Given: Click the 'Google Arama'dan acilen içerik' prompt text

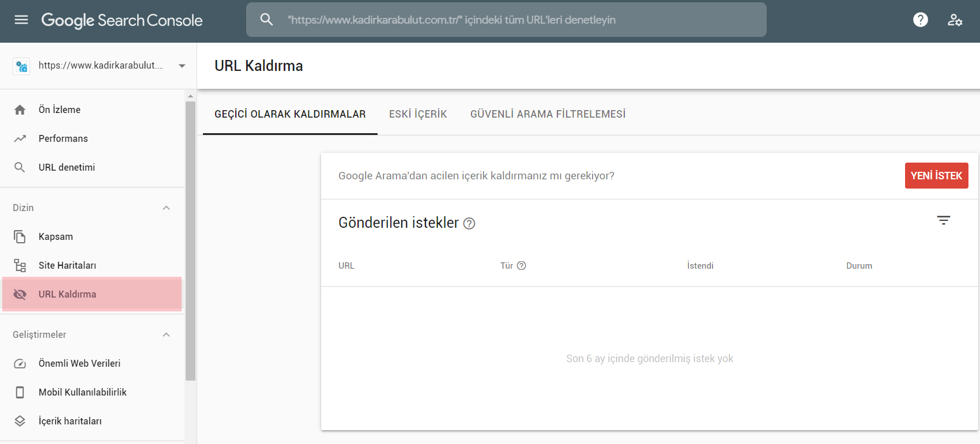Looking at the screenshot, I should tap(476, 176).
